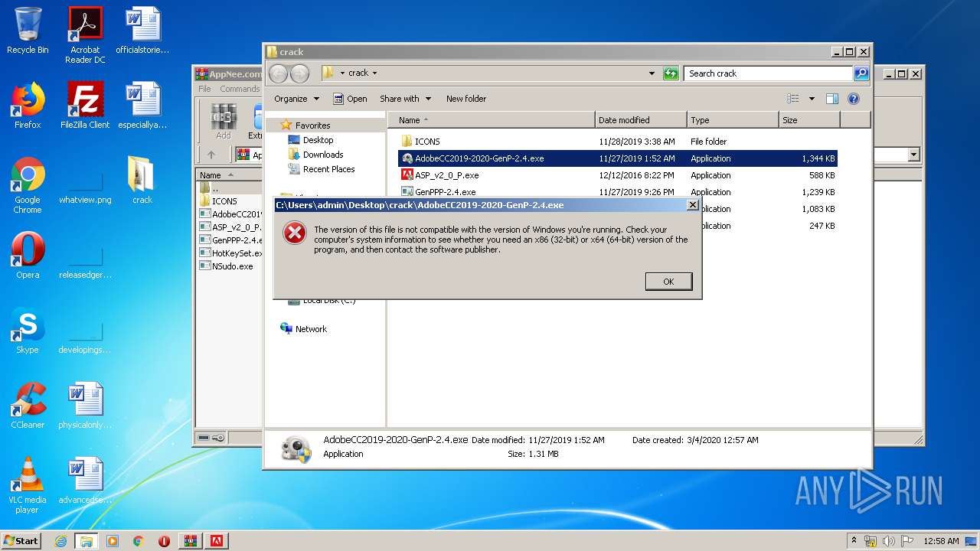Launch CCleaner desktop icon
This screenshot has width=980, height=551.
point(28,406)
